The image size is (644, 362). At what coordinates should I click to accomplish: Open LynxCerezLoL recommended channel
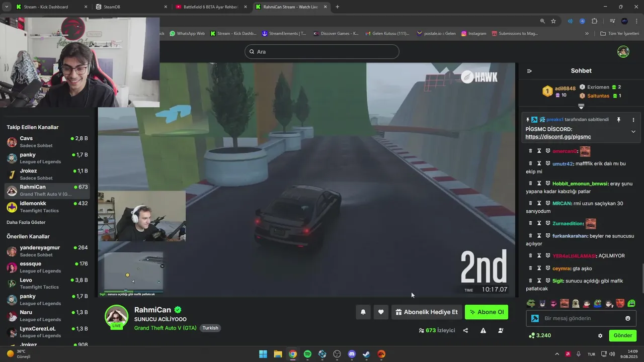48,332
